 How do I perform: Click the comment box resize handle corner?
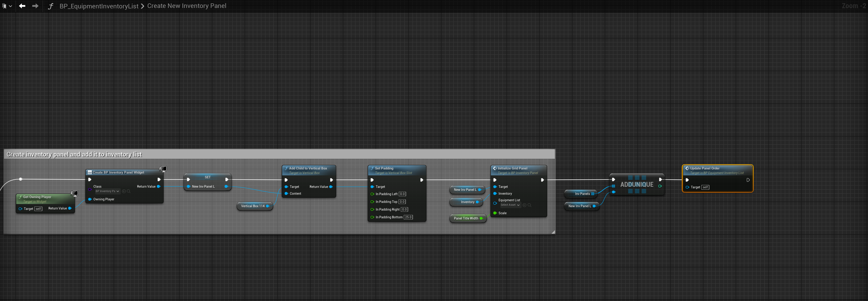tap(553, 232)
